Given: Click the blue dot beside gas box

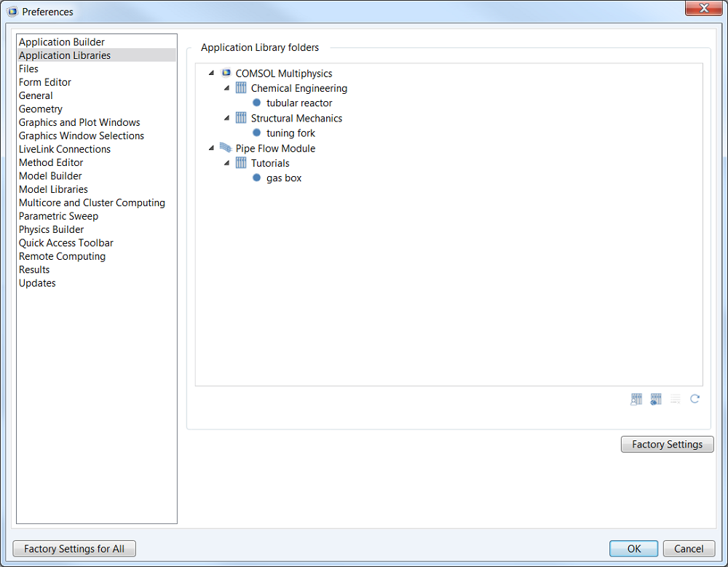Looking at the screenshot, I should tap(256, 178).
